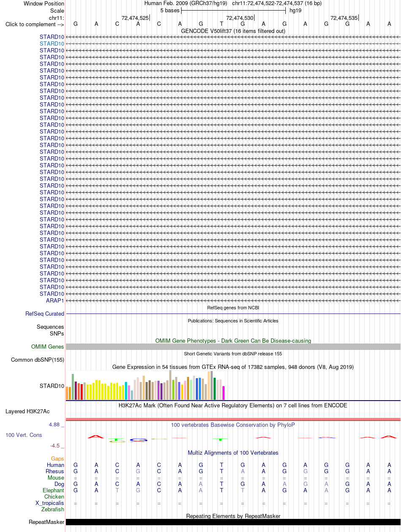This screenshot has height=532, width=401.
Task: Click the RefSeq Curated blue intron line
Action: 233,314
